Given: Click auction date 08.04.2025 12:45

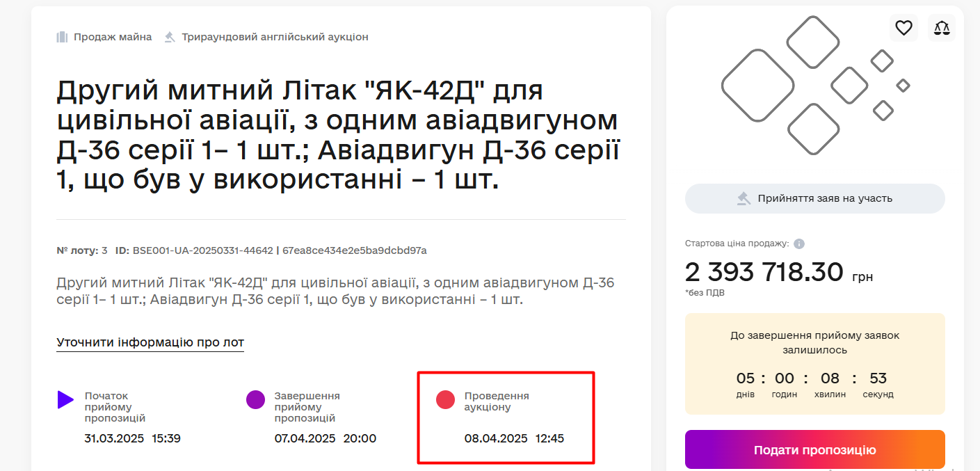Looking at the screenshot, I should tap(514, 438).
